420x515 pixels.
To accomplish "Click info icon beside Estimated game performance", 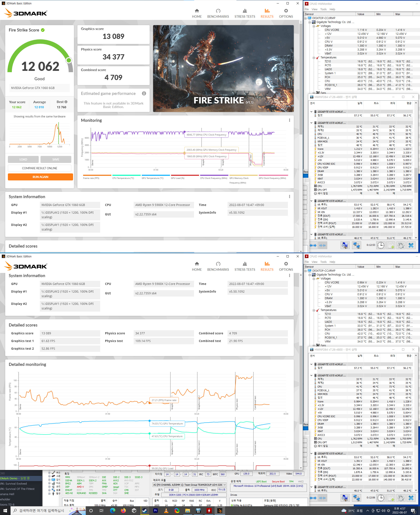I will pyautogui.click(x=144, y=93).
